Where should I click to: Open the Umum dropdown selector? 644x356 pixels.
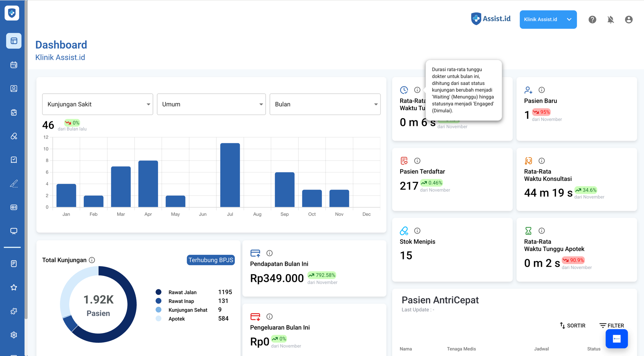point(211,104)
